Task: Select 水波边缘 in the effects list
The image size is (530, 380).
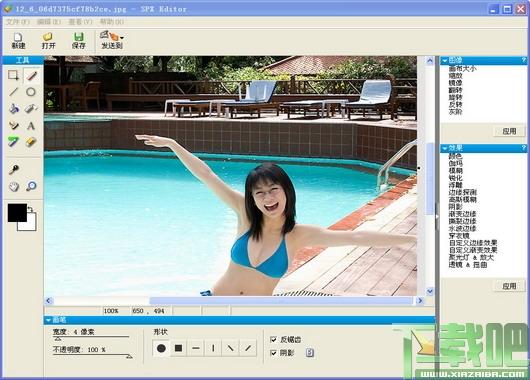Action: (x=462, y=229)
